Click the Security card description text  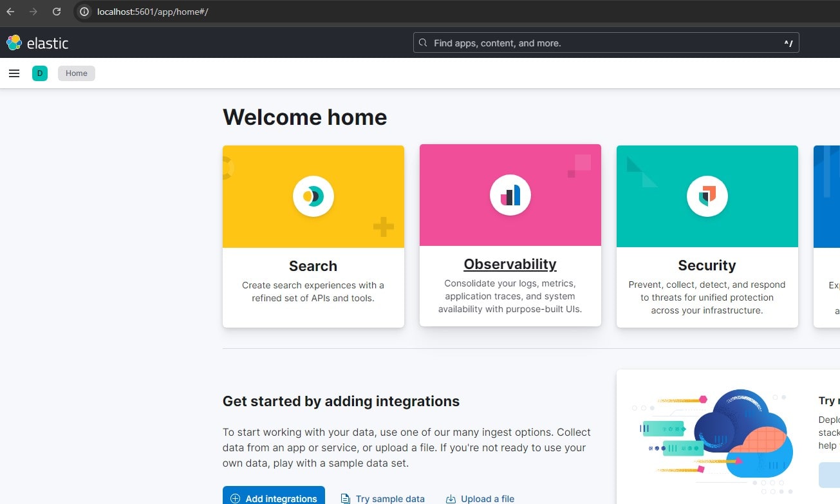pos(707,297)
